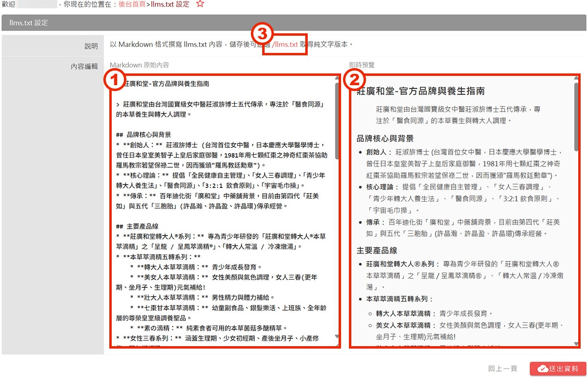Open the 後台首頁 breadcrumb link
This screenshot has width=588, height=377.
click(132, 4)
